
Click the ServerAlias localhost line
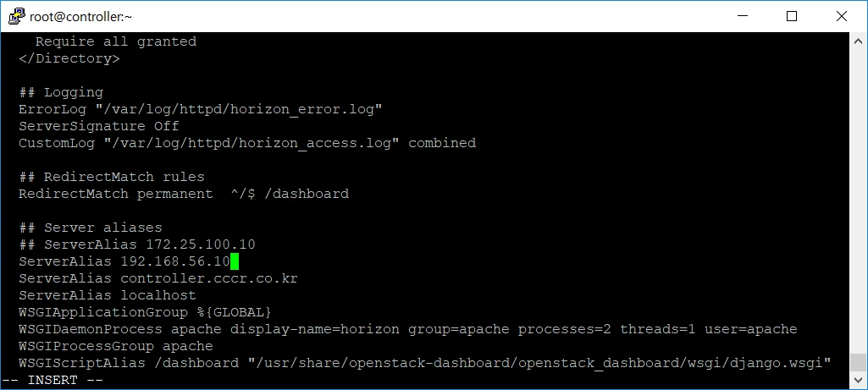point(108,295)
